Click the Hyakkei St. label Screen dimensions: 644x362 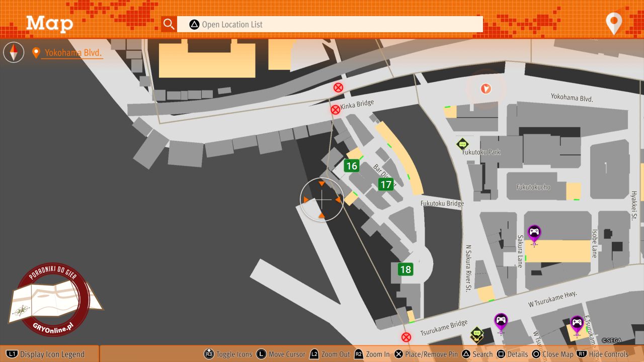click(x=634, y=205)
